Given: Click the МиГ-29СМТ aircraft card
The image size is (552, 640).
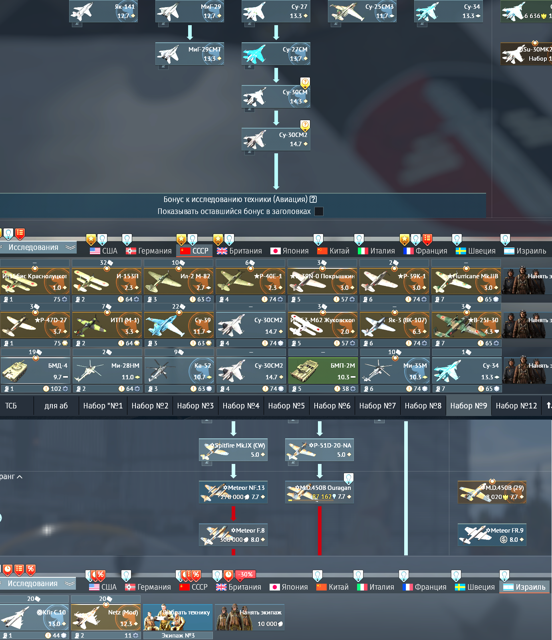Looking at the screenshot, I should tap(189, 53).
